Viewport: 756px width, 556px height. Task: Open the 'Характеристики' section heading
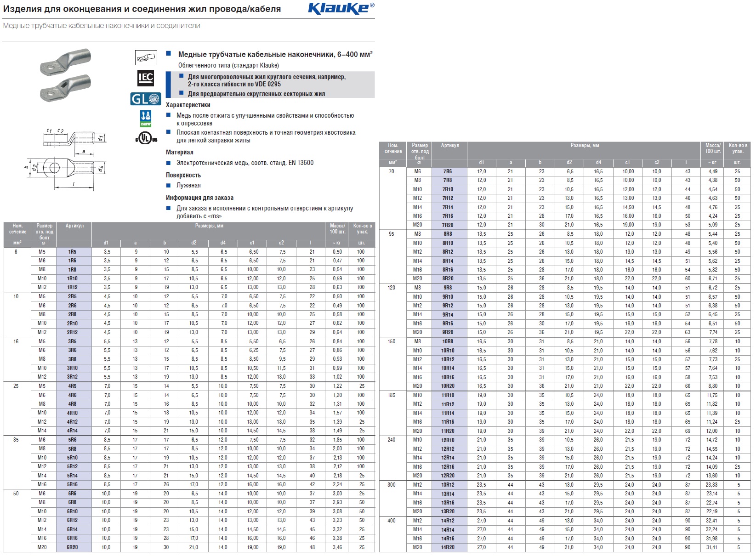pos(188,105)
